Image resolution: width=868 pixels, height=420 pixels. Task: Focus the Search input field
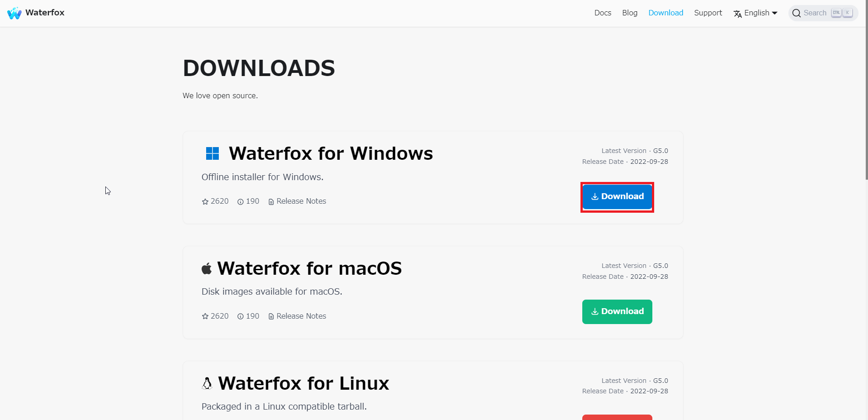click(x=823, y=13)
